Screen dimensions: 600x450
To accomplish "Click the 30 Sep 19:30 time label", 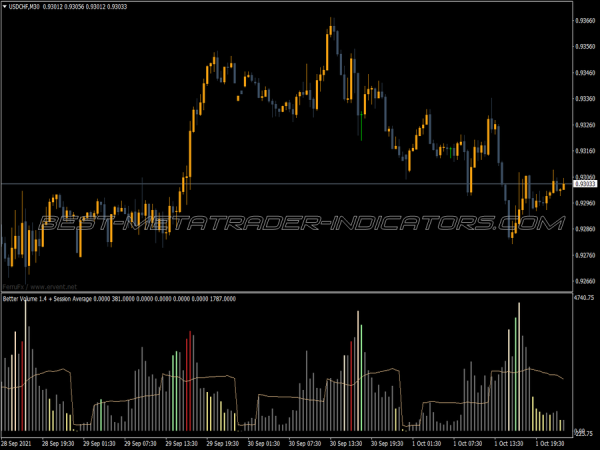I will tap(387, 443).
